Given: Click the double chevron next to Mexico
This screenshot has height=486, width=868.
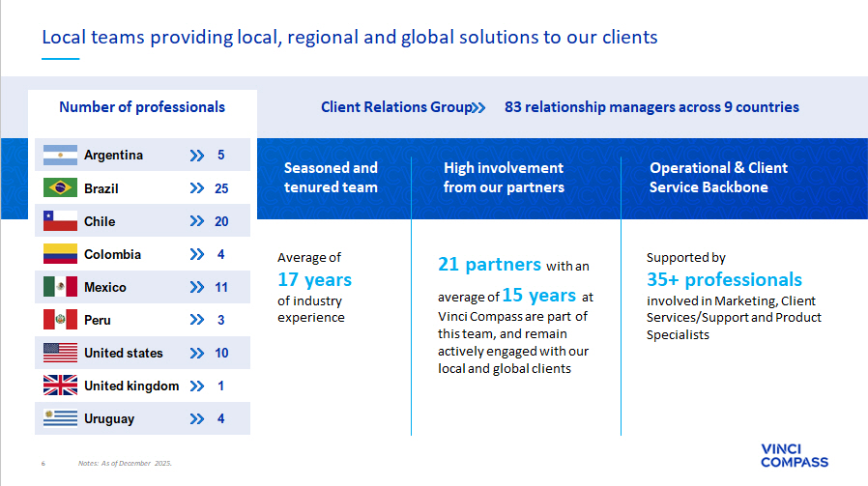Looking at the screenshot, I should tap(197, 287).
